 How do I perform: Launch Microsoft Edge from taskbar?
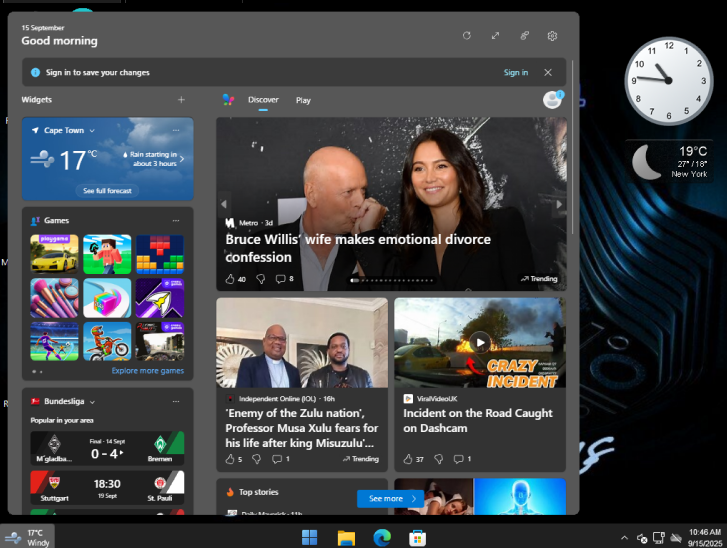pyautogui.click(x=382, y=538)
